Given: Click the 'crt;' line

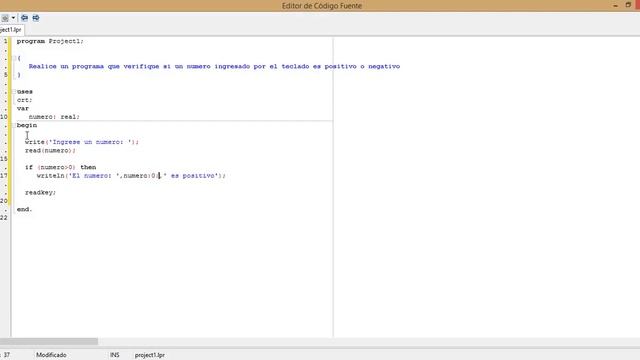Looking at the screenshot, I should click(24, 100).
